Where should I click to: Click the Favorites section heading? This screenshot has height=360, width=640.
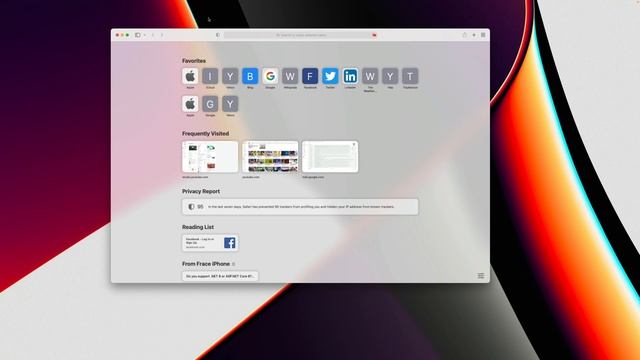tap(194, 61)
